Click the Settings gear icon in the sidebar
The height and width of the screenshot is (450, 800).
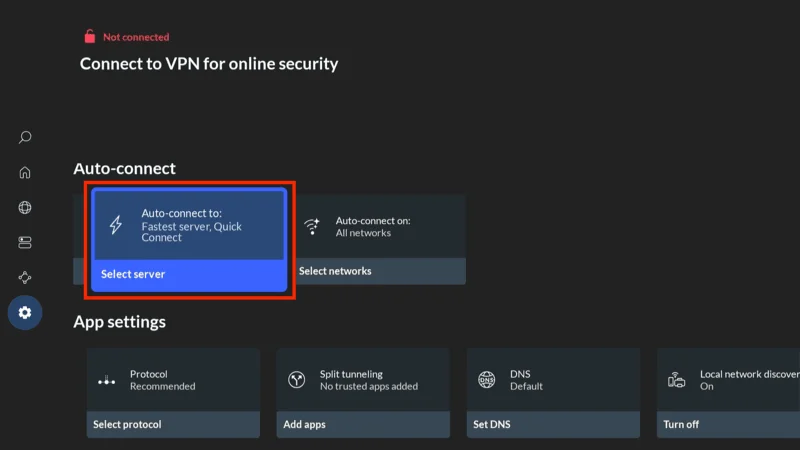coord(25,313)
